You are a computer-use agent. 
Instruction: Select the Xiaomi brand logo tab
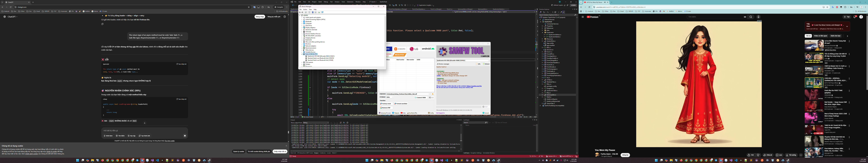(x=400, y=49)
